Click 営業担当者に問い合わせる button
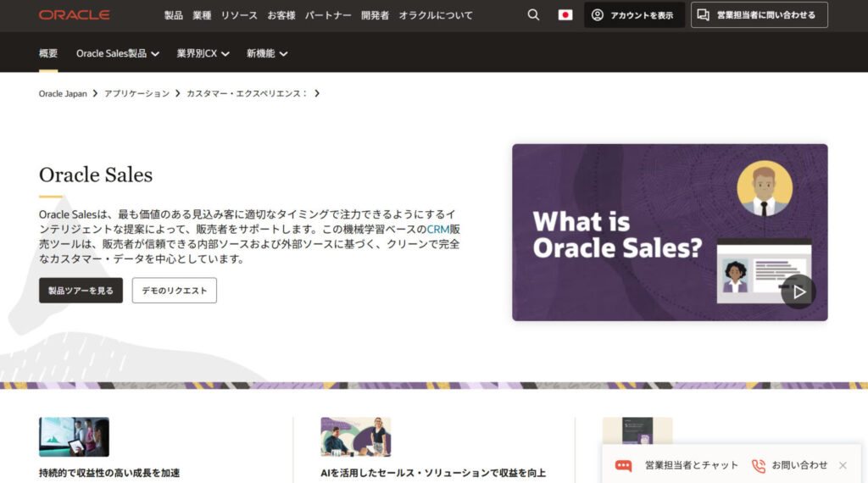This screenshot has width=868, height=483. [759, 15]
